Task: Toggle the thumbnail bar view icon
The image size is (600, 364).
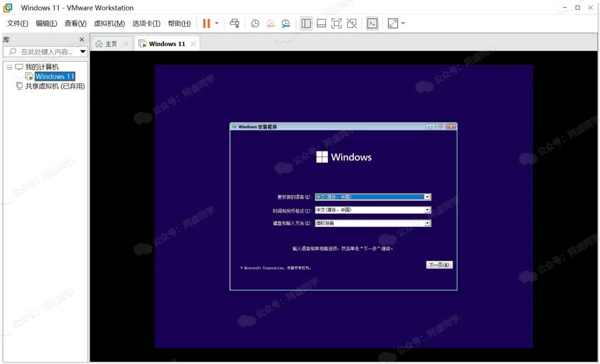Action: 322,23
